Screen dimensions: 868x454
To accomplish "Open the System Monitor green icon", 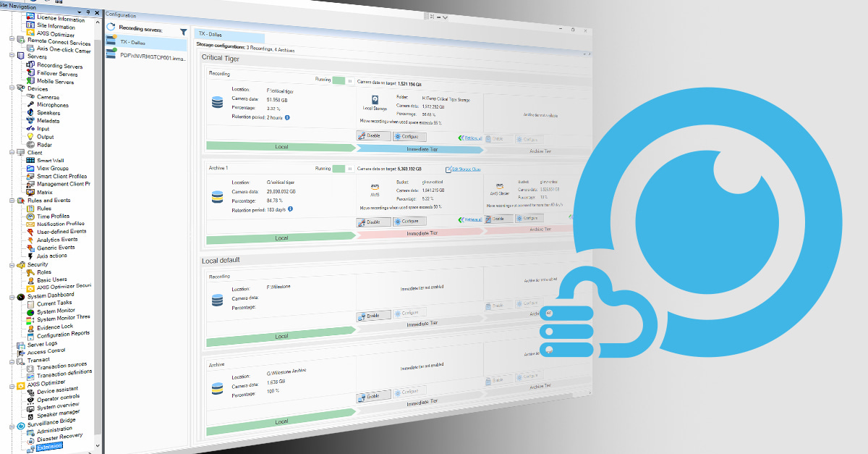I will [30, 311].
